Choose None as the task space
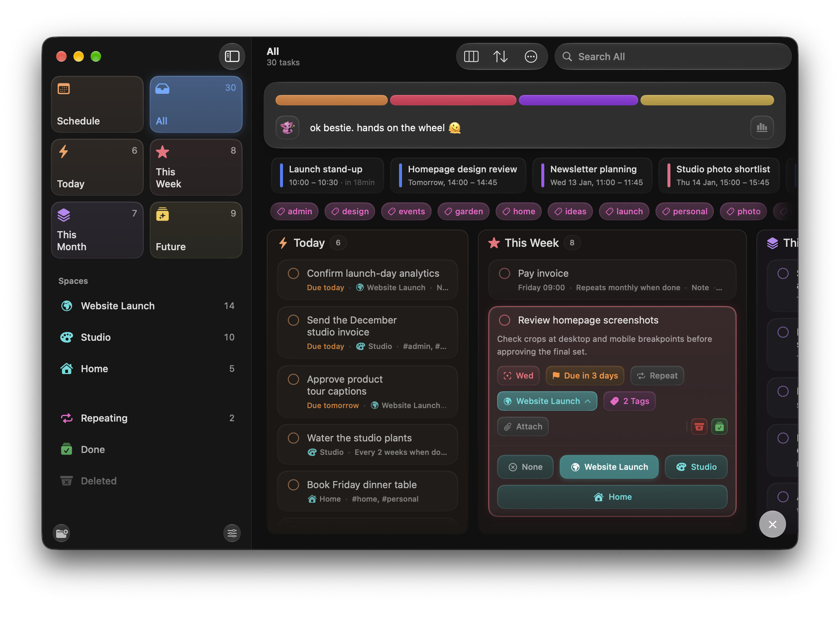Image resolution: width=840 pixels, height=625 pixels. (525, 467)
